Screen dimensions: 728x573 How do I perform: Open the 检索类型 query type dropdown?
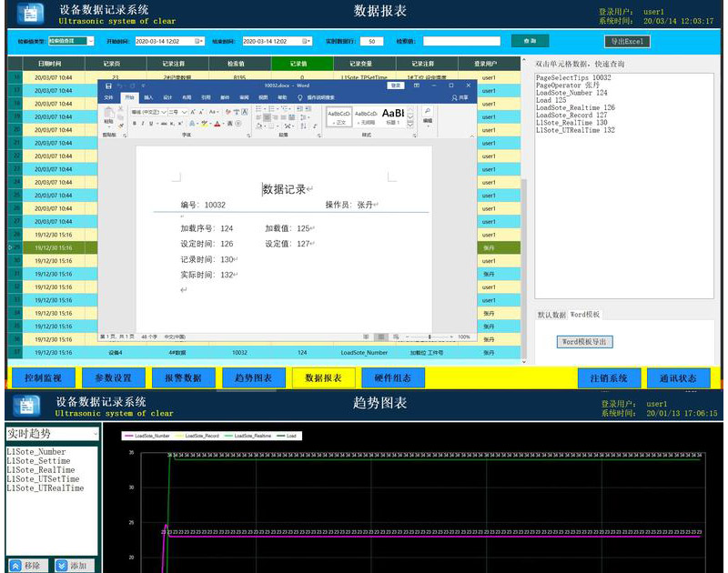pos(90,41)
